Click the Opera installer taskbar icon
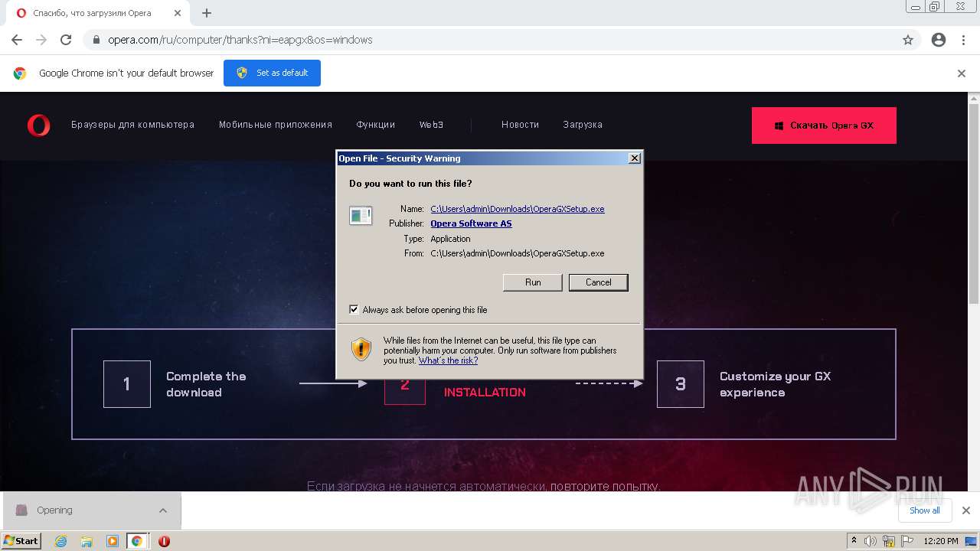The height and width of the screenshot is (551, 980). coord(164,541)
